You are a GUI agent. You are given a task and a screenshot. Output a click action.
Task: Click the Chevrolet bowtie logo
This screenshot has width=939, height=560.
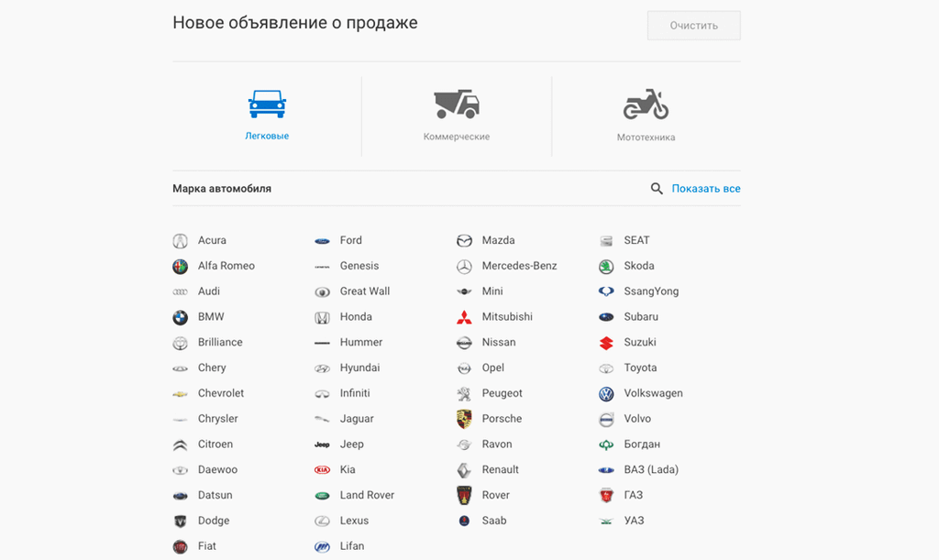coord(181,394)
